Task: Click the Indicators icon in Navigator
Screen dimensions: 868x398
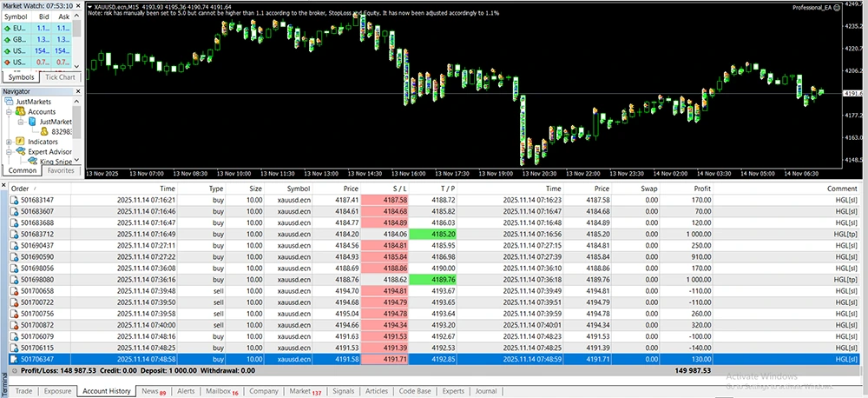Action: coord(19,141)
